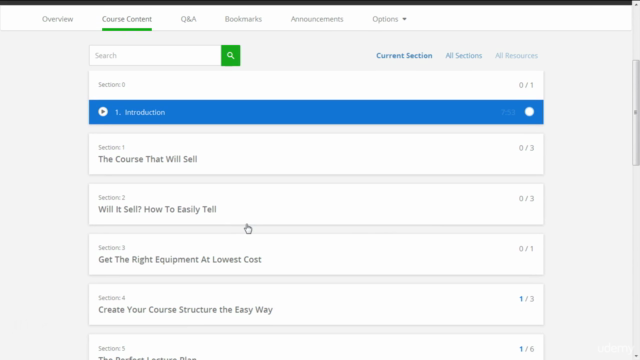Expand Section 5 card

(316, 347)
